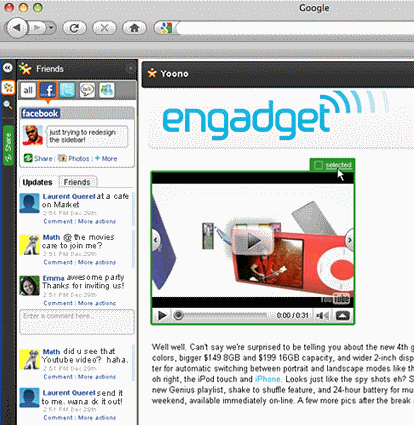Click the browser home button

coord(134,28)
